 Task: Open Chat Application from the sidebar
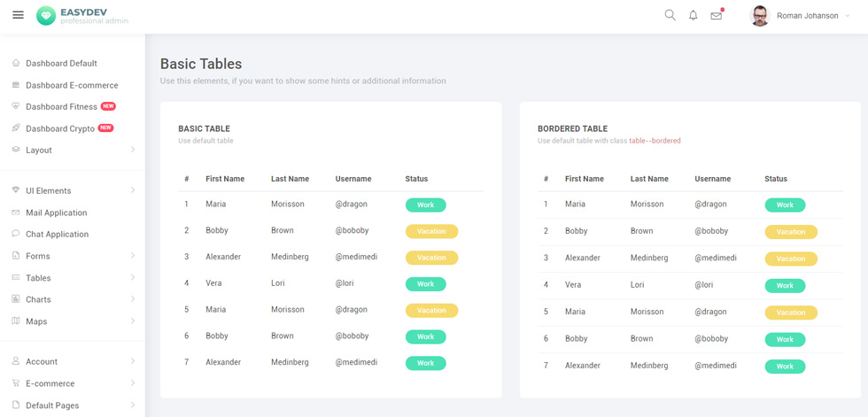pyautogui.click(x=57, y=234)
